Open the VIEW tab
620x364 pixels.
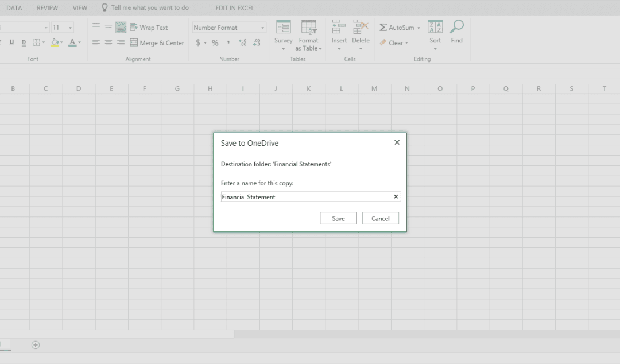(80, 8)
